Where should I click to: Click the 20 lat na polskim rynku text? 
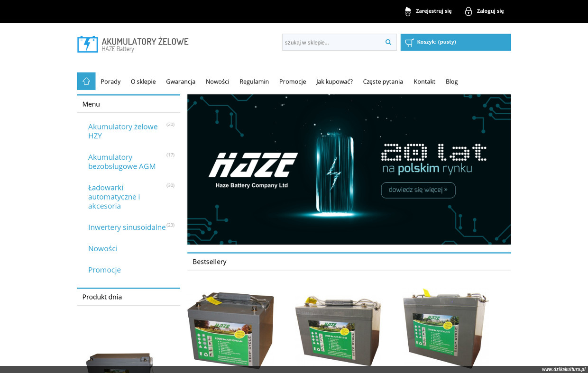tap(434, 159)
